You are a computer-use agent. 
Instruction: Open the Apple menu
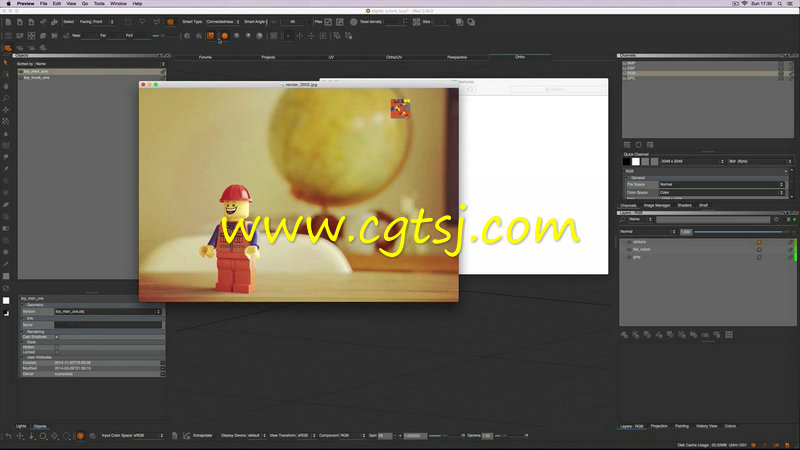pyautogui.click(x=9, y=4)
